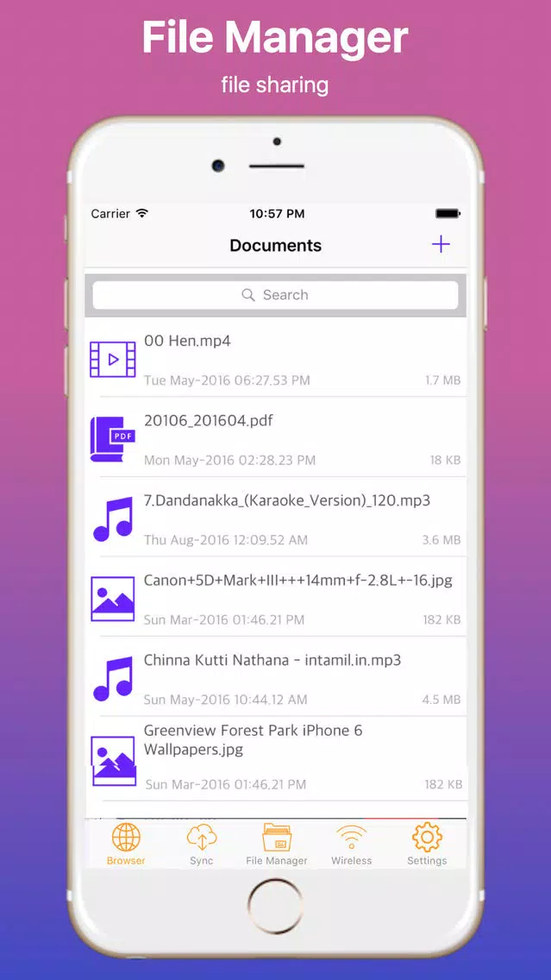Viewport: 551px width, 980px height.
Task: Click the 1.7 MB file size
Action: (x=443, y=380)
